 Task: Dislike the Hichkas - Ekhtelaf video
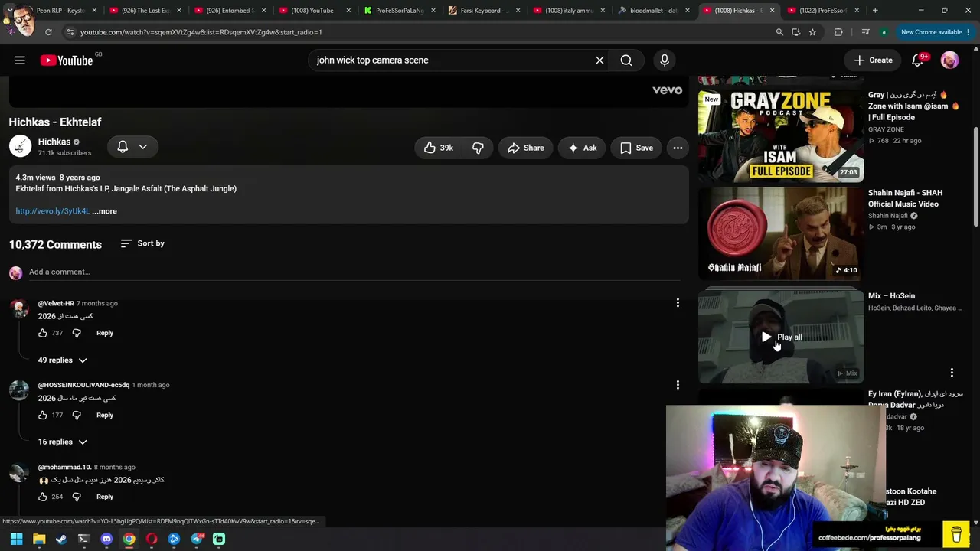478,148
